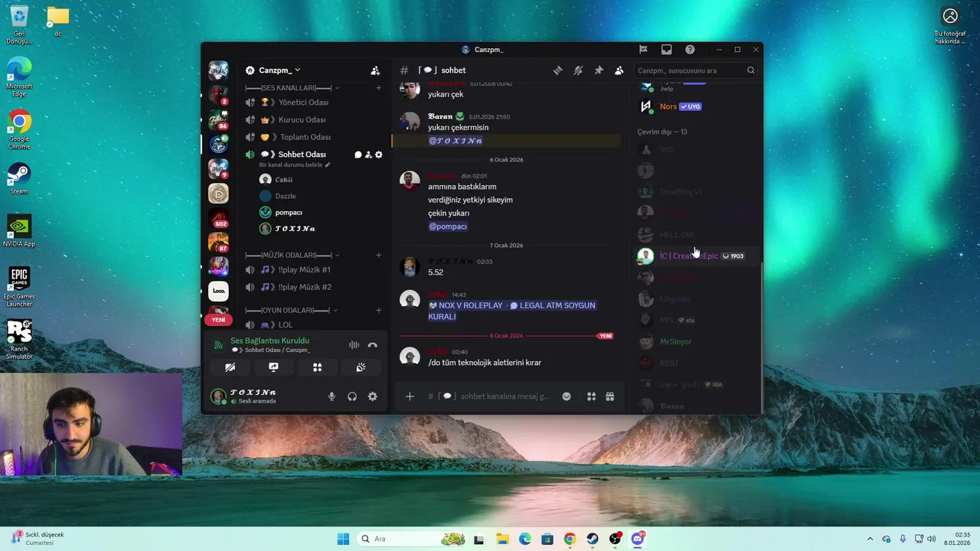This screenshot has width=980, height=551.
Task: Click the Sohbet Odası invite member icon
Action: 368,155
